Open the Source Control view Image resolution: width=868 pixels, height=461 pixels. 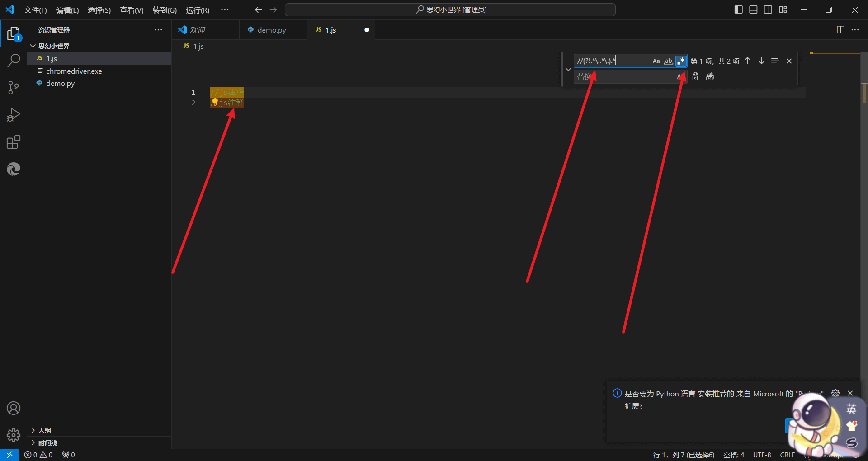coord(14,88)
